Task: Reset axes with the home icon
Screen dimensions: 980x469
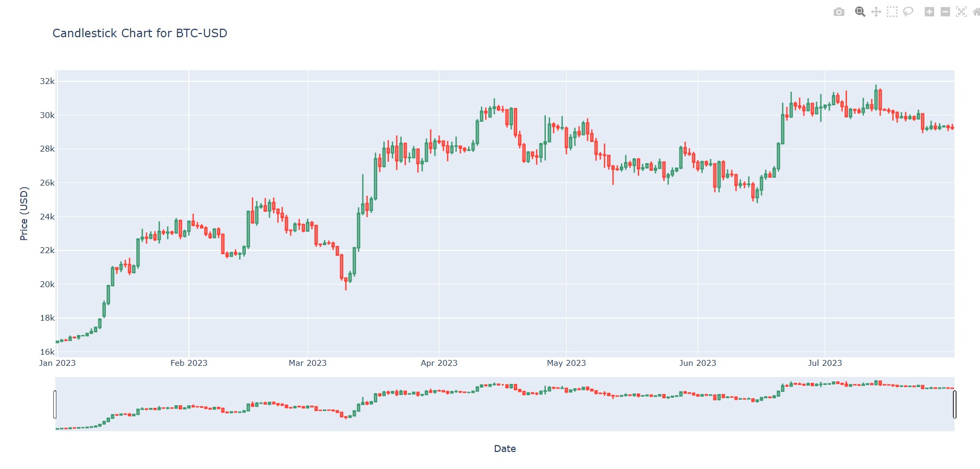Action: point(976,12)
